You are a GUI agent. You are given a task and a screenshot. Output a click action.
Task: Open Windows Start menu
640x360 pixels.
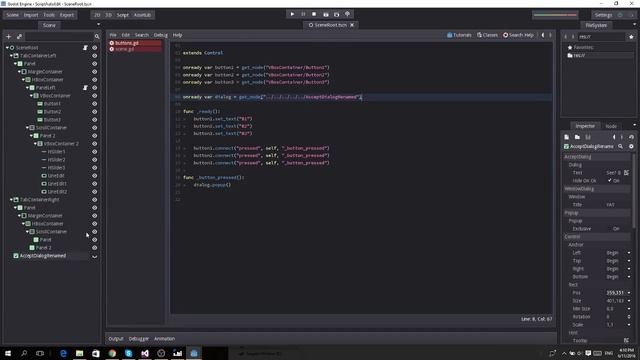pyautogui.click(x=8, y=353)
